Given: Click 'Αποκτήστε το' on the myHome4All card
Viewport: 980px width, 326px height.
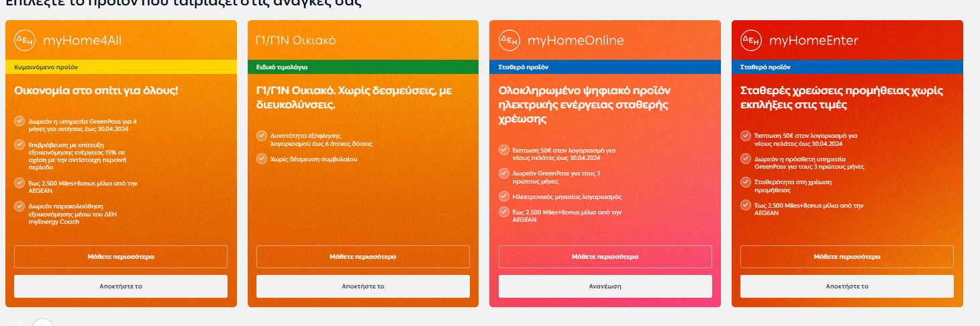Looking at the screenshot, I should coord(121,286).
